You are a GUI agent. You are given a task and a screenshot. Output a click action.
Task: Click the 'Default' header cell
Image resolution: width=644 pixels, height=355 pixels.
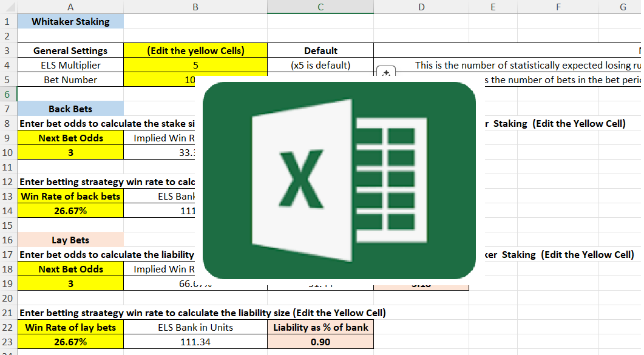pos(320,50)
